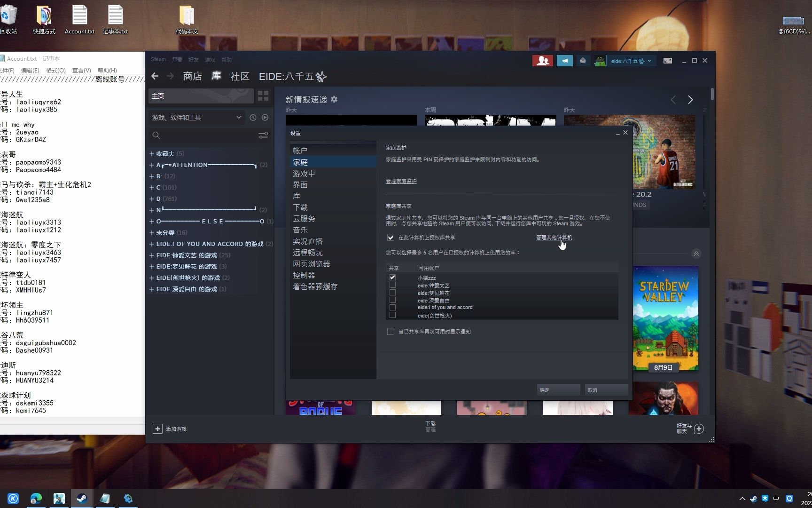Open library filter options slider icon

point(263,135)
